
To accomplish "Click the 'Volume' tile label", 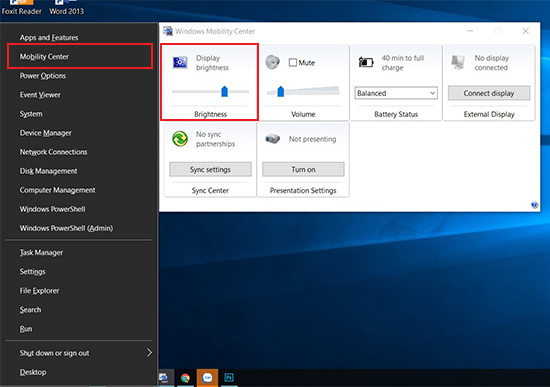I will [x=303, y=114].
